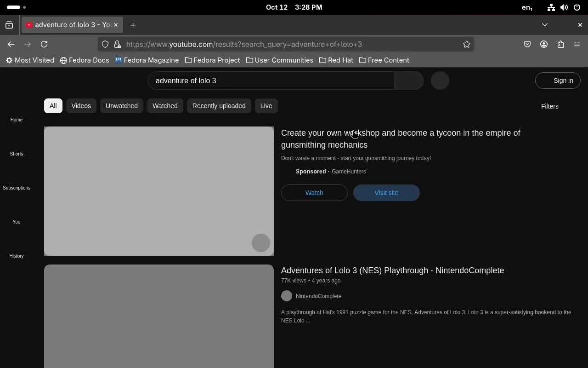
Task: Select the Watched filter chip
Action: [165, 106]
